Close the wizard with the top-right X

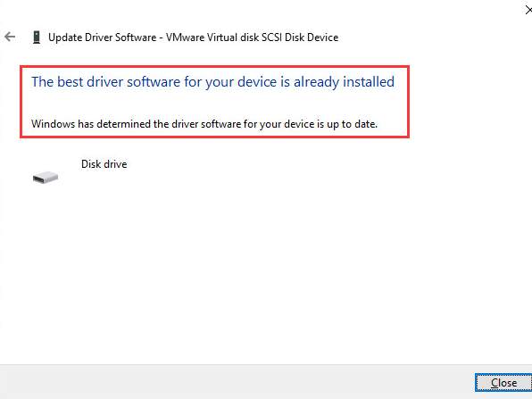528,10
